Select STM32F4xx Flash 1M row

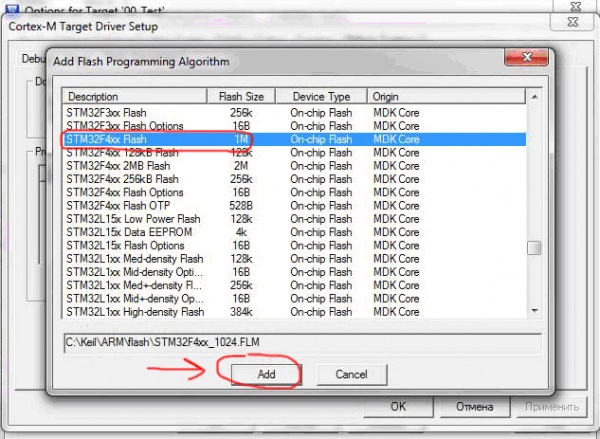[294, 139]
